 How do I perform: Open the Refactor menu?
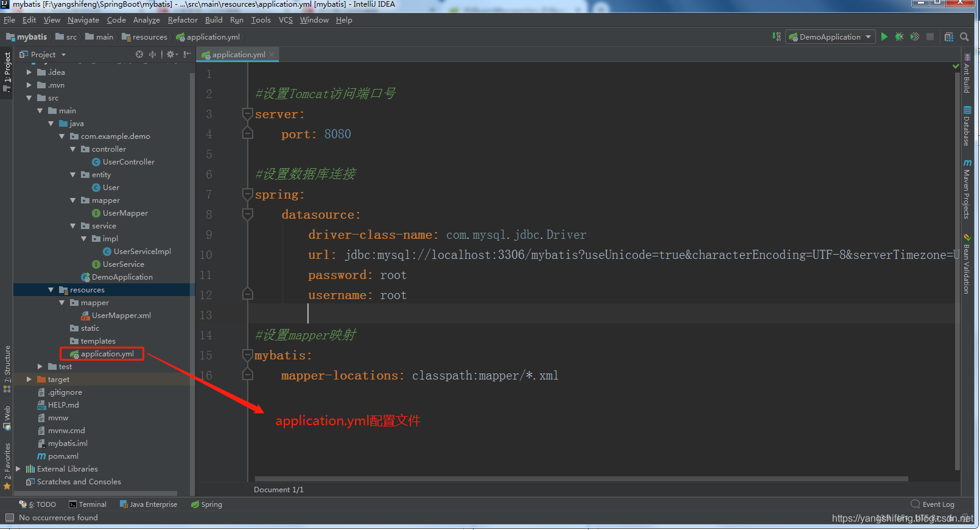[183, 20]
